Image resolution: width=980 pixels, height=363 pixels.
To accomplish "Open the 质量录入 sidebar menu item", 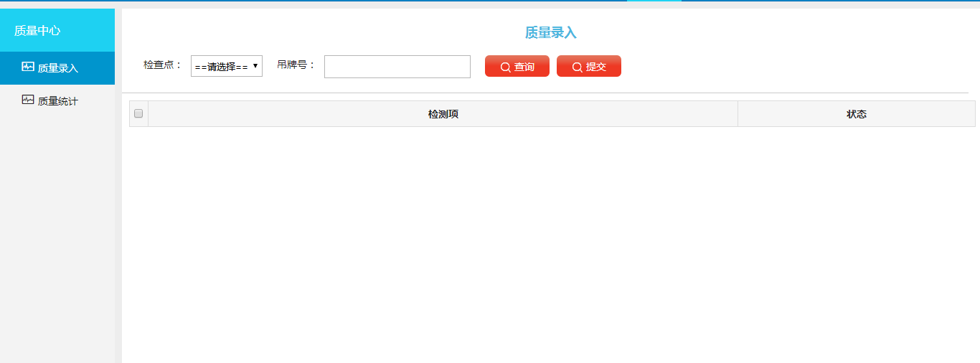I will pyautogui.click(x=57, y=68).
